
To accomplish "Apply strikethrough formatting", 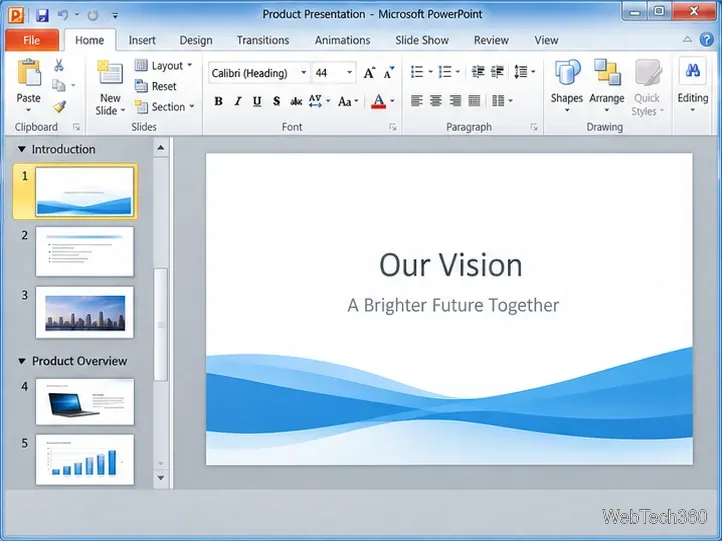I will [x=296, y=101].
